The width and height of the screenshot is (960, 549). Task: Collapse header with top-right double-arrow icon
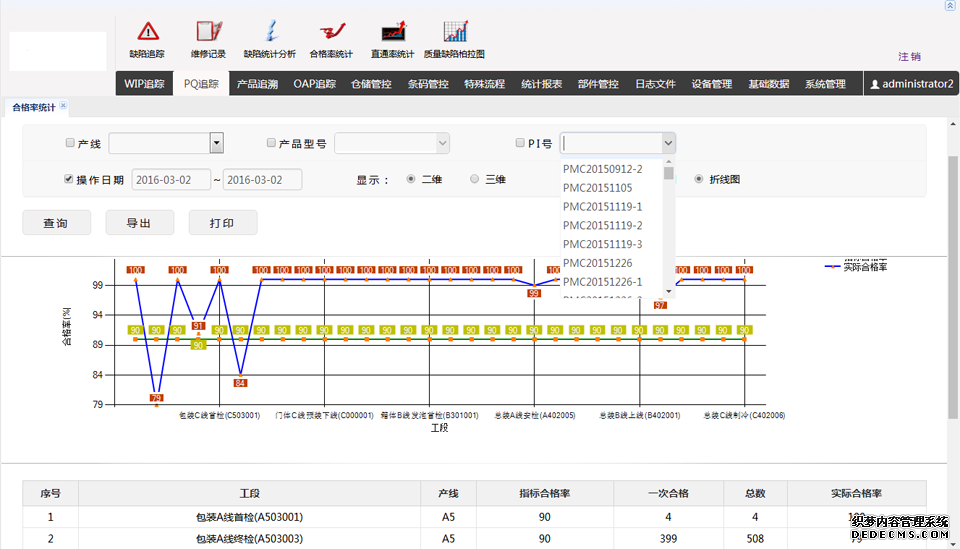click(949, 6)
